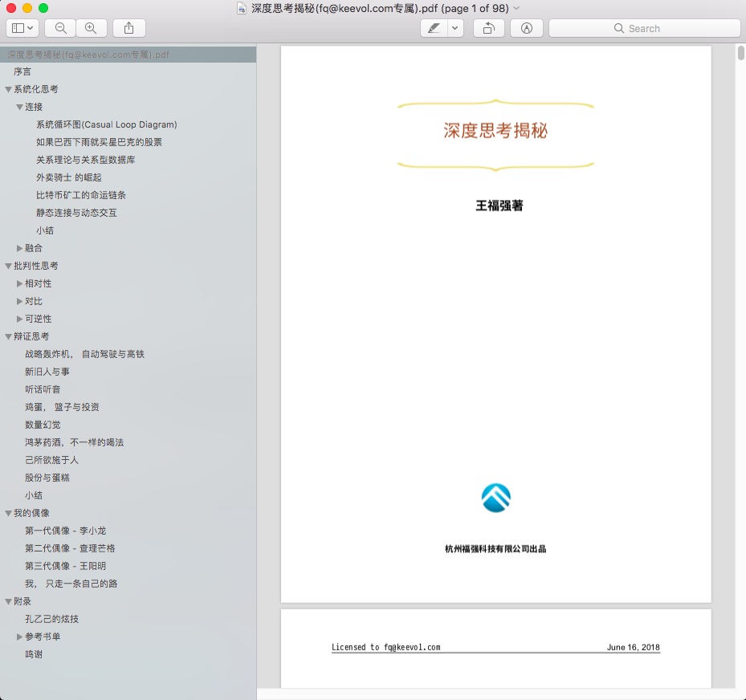Click the Search field
This screenshot has width=746, height=700.
(644, 28)
